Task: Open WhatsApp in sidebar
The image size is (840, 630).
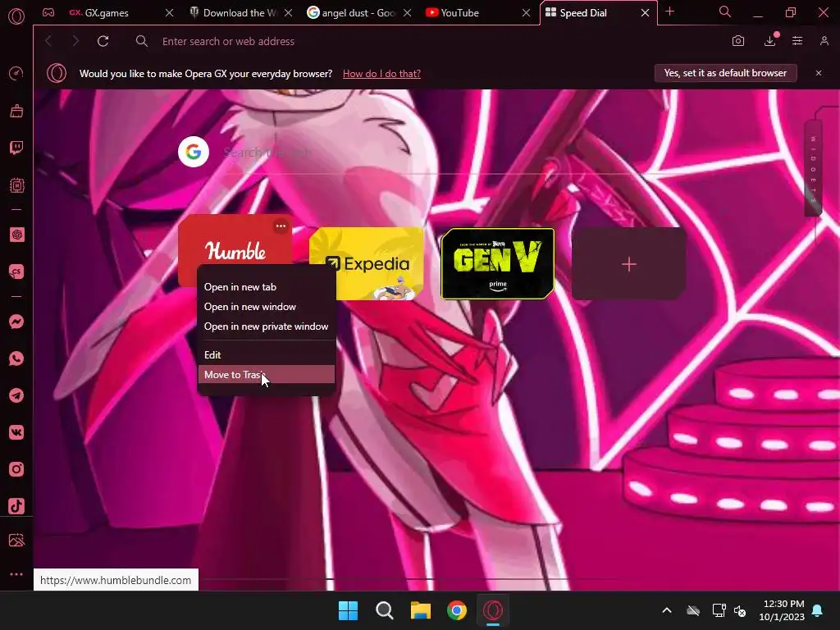Action: coord(16,358)
